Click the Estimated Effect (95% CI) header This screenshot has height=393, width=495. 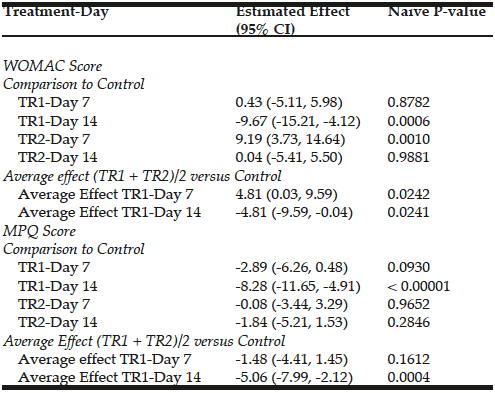click(293, 21)
